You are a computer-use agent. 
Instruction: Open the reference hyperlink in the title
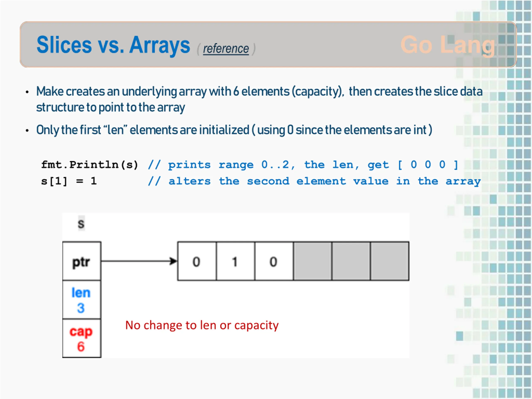(226, 49)
